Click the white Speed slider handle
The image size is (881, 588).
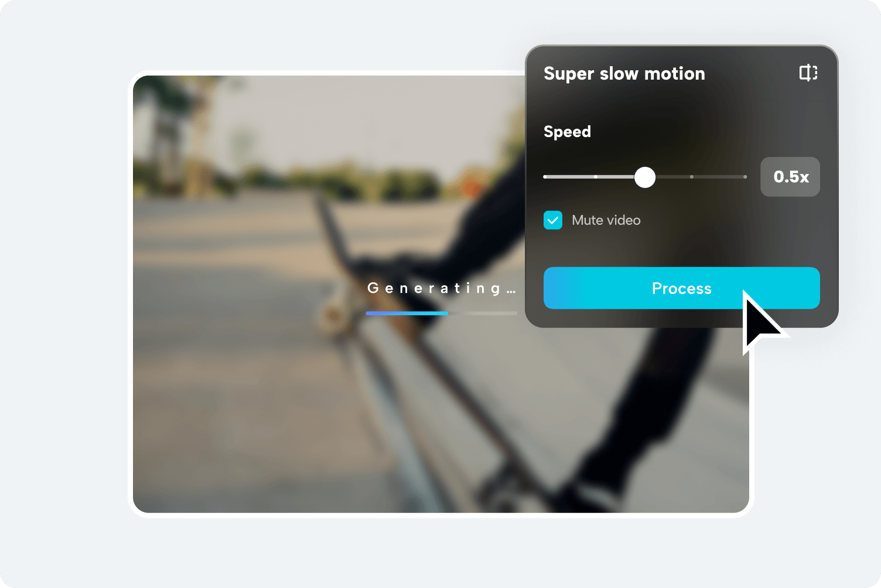(645, 177)
